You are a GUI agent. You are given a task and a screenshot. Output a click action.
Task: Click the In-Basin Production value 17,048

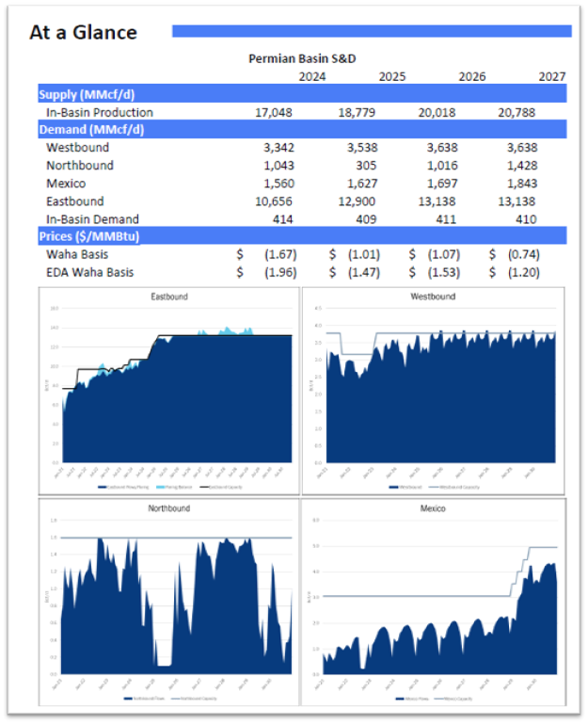tap(273, 113)
